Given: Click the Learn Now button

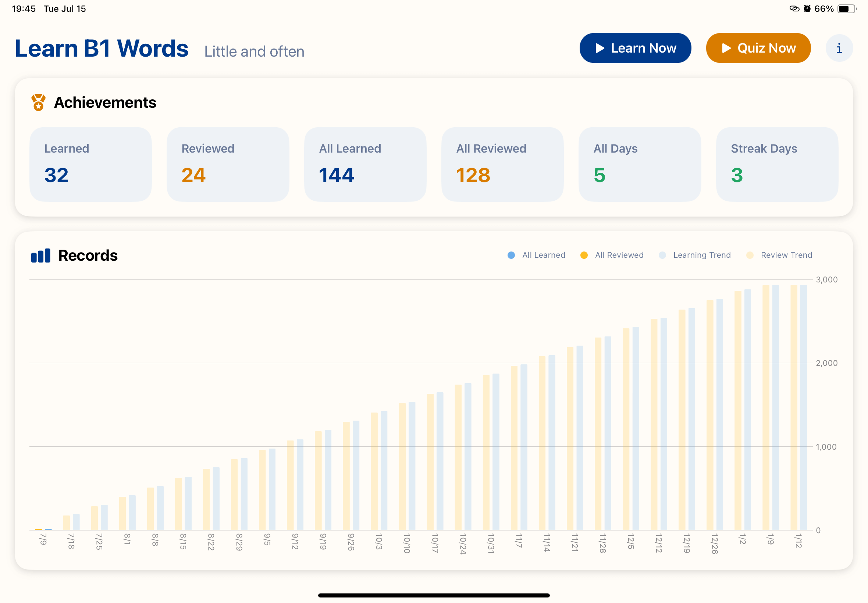Looking at the screenshot, I should 635,48.
